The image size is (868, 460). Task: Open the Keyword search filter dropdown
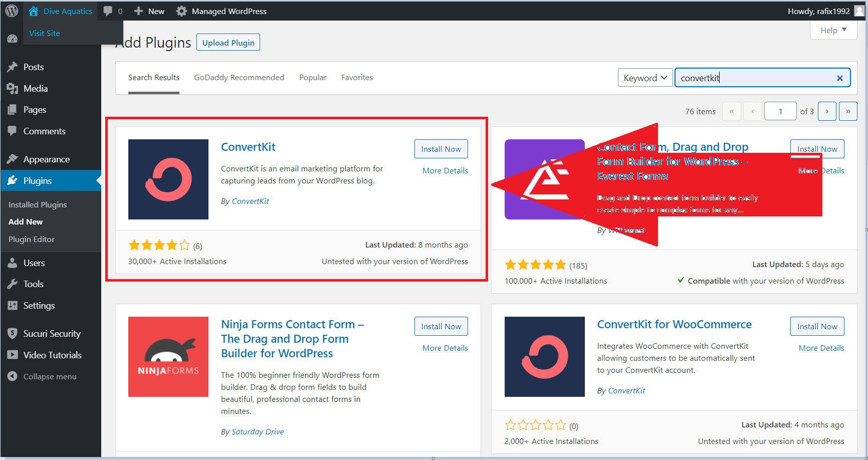pyautogui.click(x=645, y=77)
